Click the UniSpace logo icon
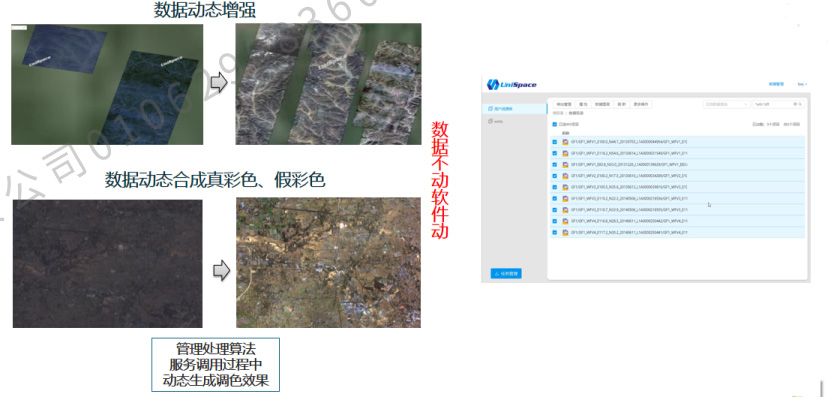 tap(493, 84)
